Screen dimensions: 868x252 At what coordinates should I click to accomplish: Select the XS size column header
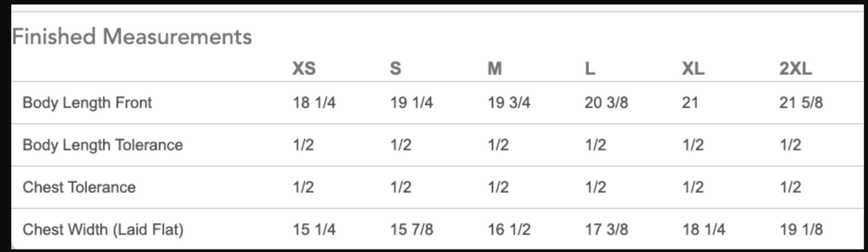(x=303, y=69)
